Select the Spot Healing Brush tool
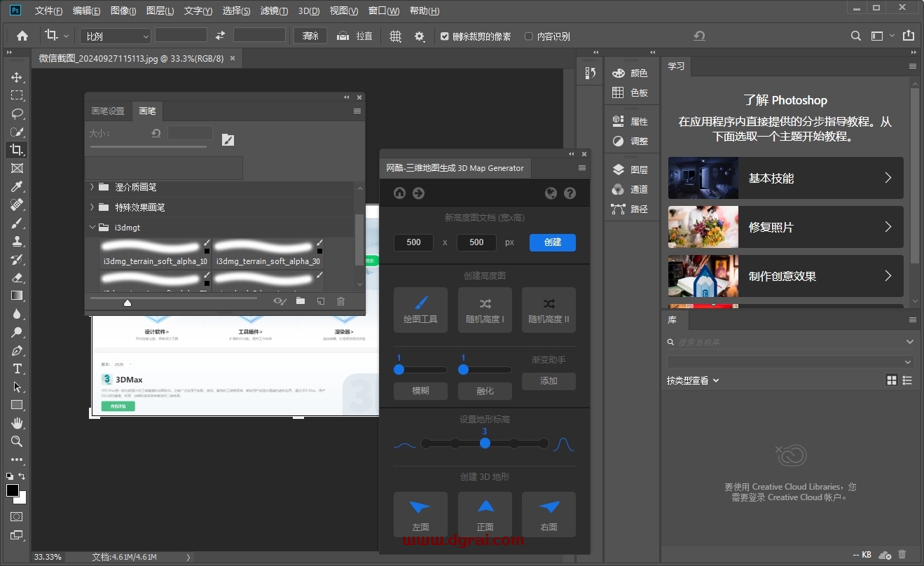The height and width of the screenshot is (566, 924). 17,205
